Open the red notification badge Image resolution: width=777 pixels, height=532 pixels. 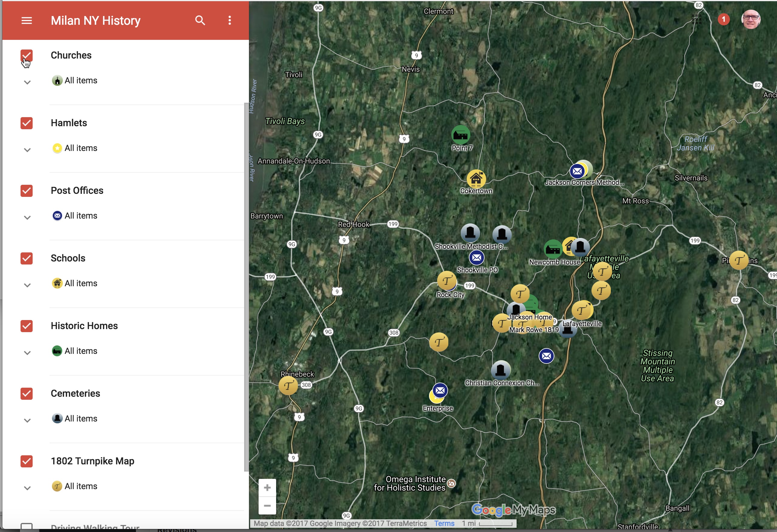[x=723, y=20]
